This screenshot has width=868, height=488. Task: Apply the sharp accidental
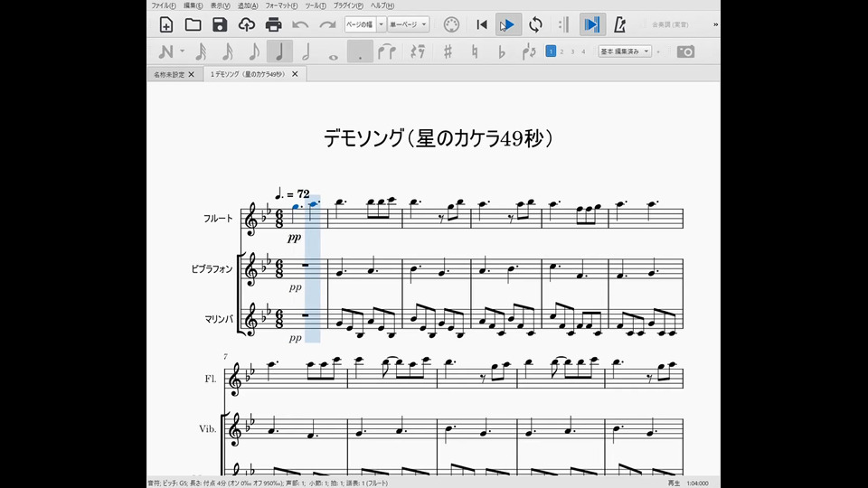(x=448, y=52)
